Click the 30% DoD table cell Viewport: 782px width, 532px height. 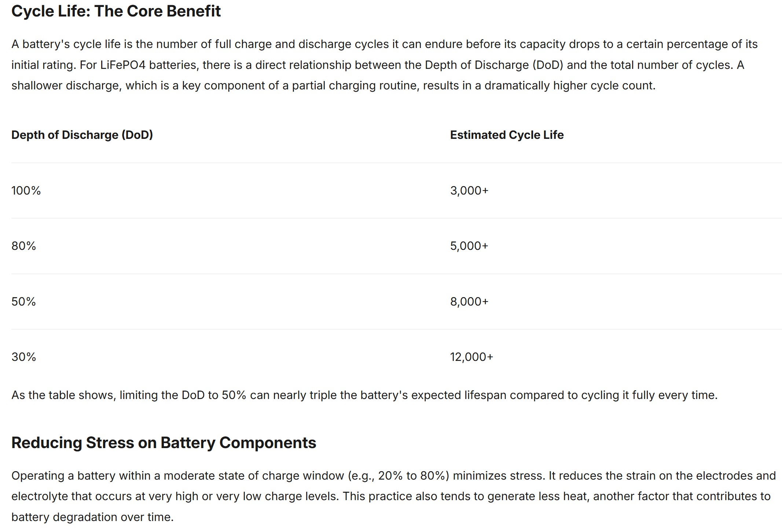(x=24, y=357)
